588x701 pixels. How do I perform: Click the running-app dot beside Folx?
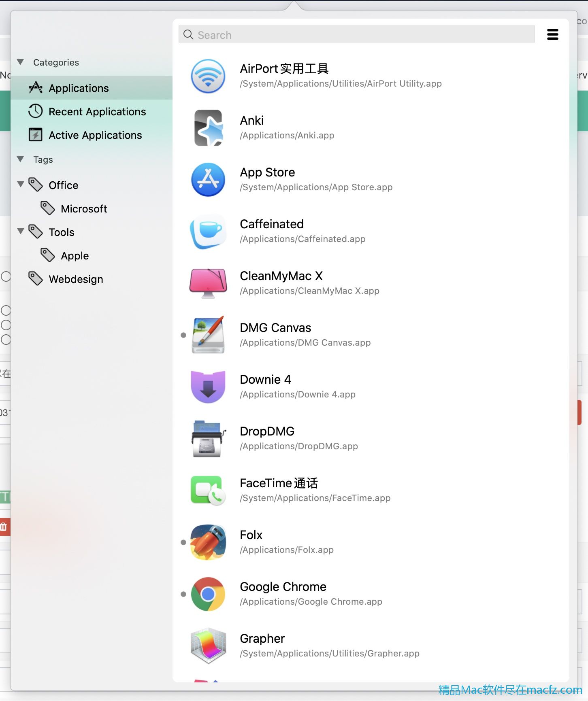183,542
